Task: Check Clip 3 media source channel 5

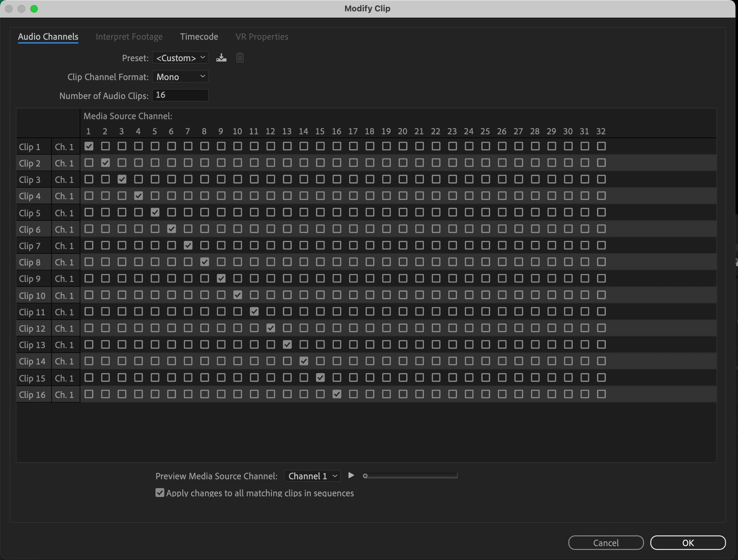Action: click(x=155, y=179)
